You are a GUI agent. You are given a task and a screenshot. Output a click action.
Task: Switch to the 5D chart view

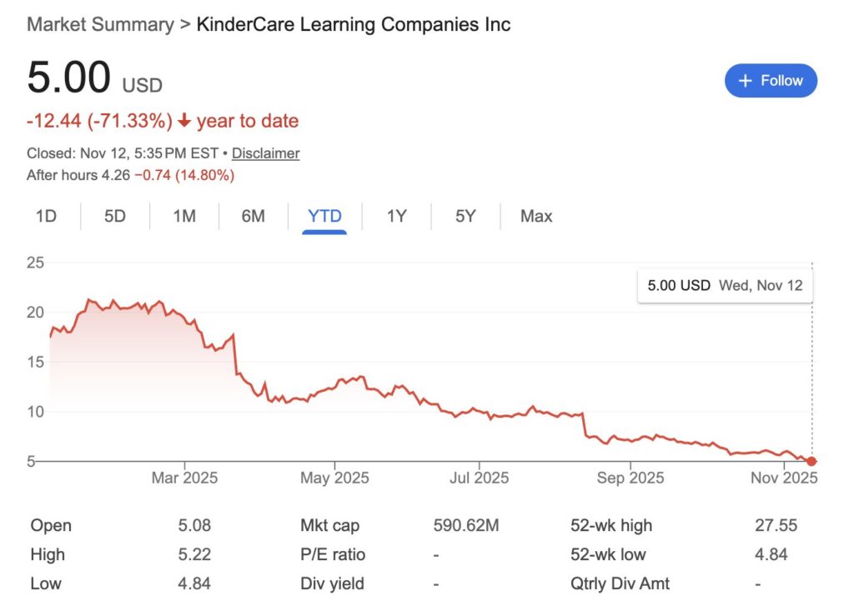pos(114,216)
